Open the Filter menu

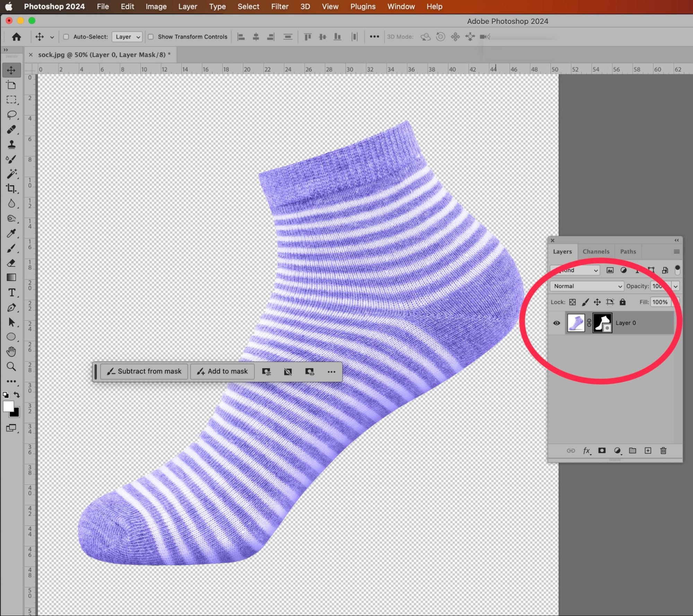tap(279, 7)
